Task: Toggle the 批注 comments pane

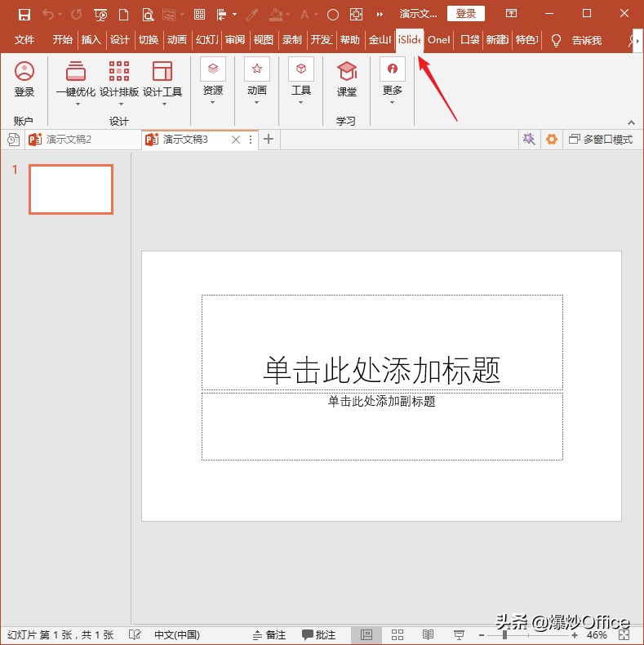Action: pyautogui.click(x=319, y=634)
